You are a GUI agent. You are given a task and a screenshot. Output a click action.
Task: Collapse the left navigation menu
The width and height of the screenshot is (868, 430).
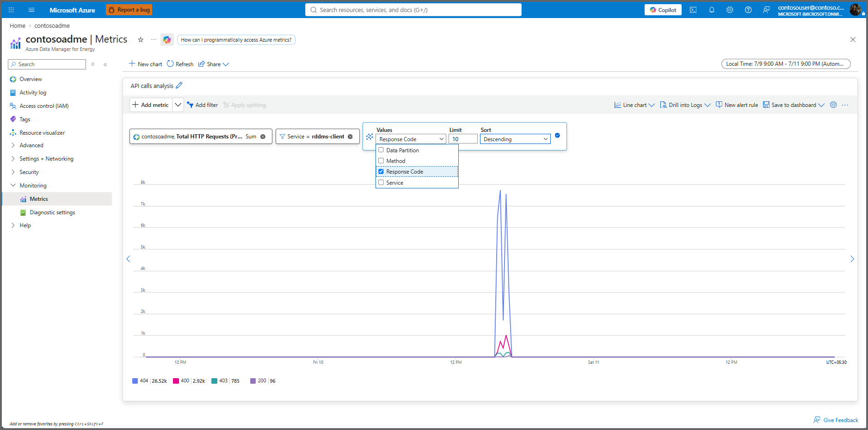[105, 64]
